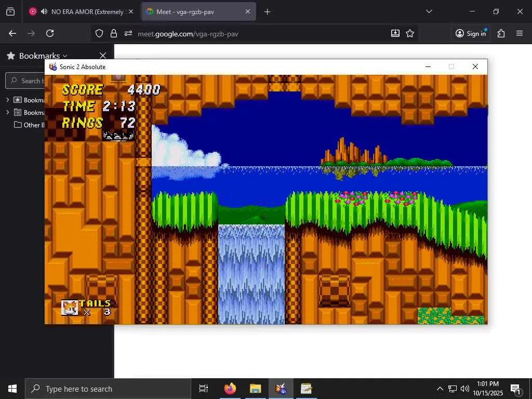Open Firefox from the taskbar
532x399 pixels.
point(230,389)
